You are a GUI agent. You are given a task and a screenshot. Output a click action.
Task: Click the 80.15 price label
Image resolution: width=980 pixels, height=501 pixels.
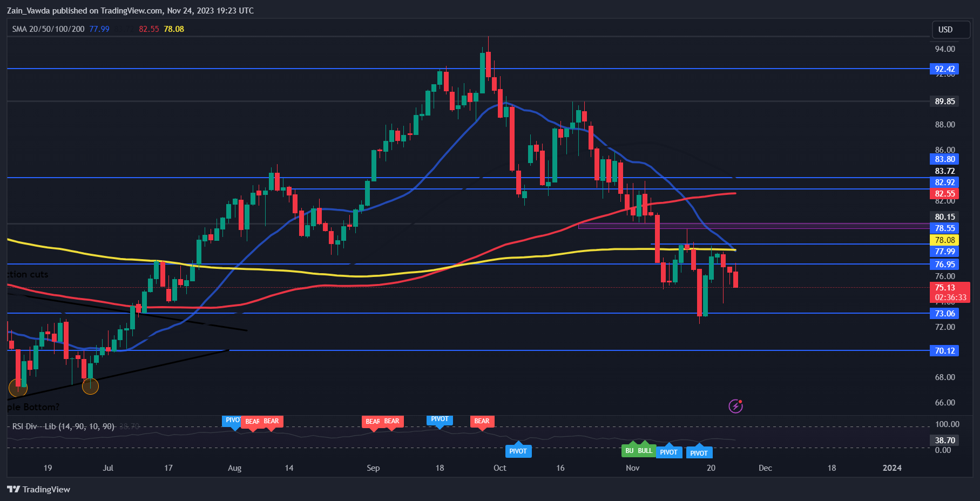[944, 216]
